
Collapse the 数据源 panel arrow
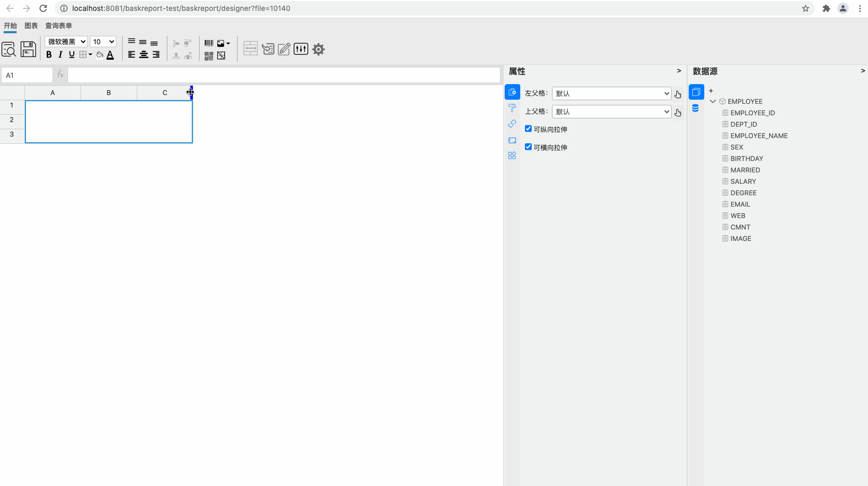click(863, 71)
